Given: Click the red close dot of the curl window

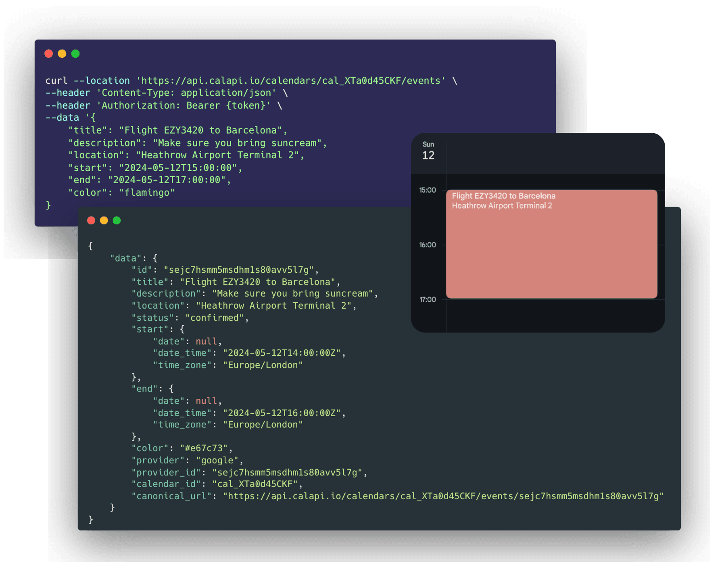Looking at the screenshot, I should (x=49, y=54).
